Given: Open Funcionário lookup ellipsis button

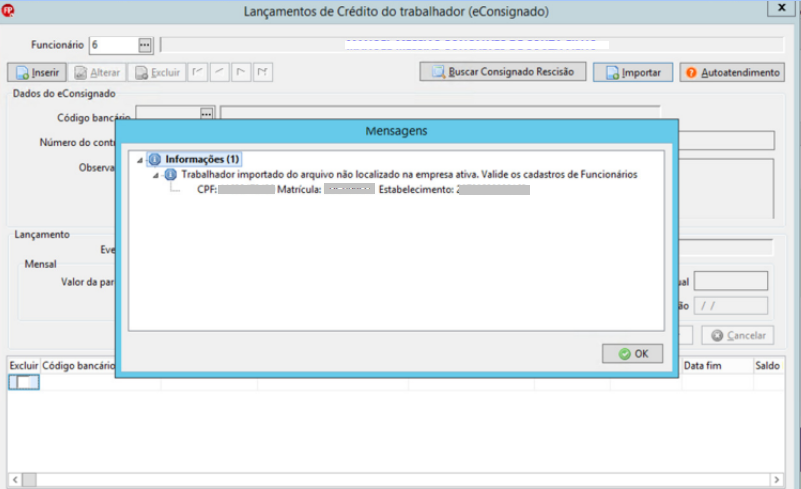Looking at the screenshot, I should 145,45.
